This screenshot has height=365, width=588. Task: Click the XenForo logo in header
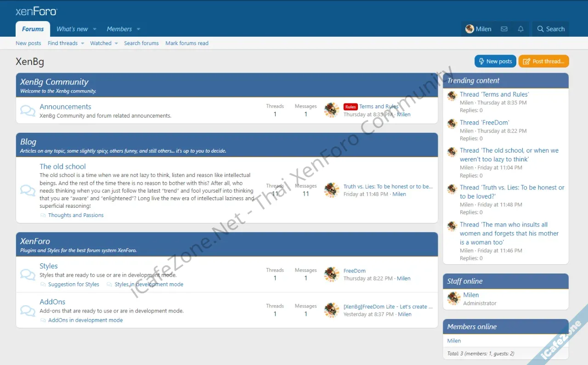pos(36,11)
